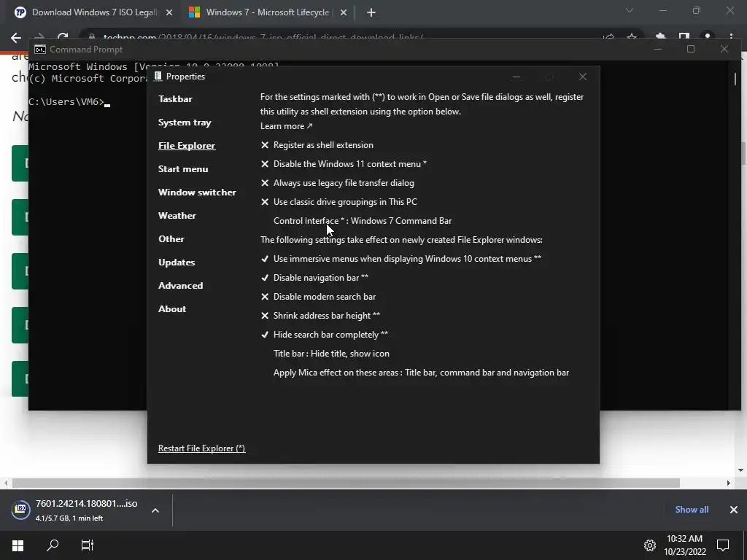Close the Properties window
Screen dimensions: 747x560
[x=583, y=77]
